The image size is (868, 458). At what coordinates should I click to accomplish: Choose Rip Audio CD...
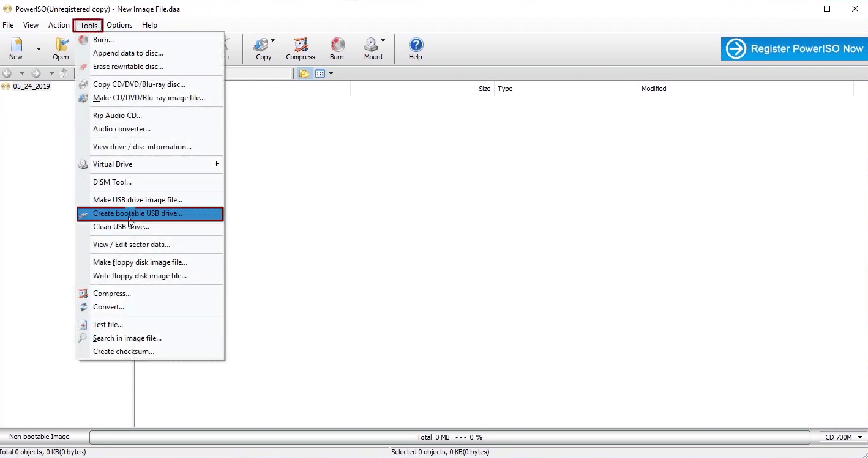click(x=150, y=116)
